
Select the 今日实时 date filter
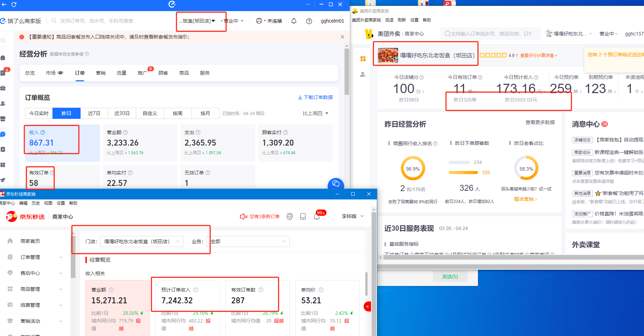pos(39,113)
